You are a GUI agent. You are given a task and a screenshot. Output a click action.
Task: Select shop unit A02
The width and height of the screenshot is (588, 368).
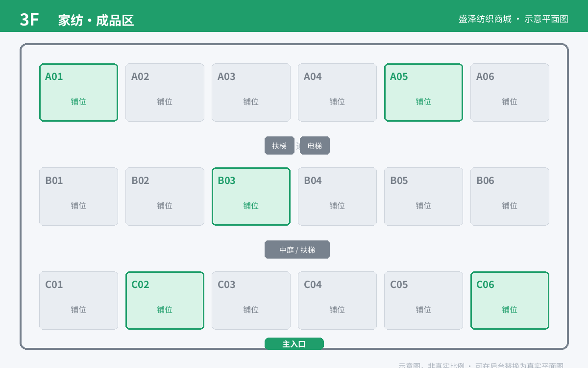165,92
